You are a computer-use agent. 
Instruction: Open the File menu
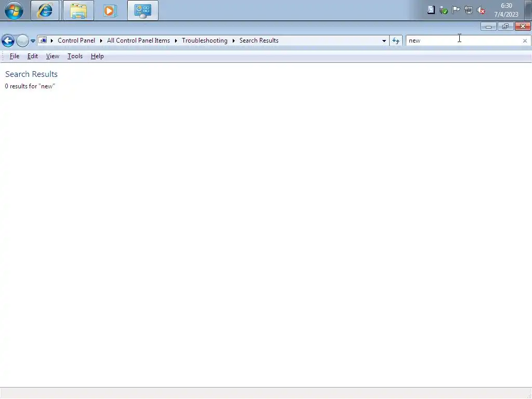14,56
